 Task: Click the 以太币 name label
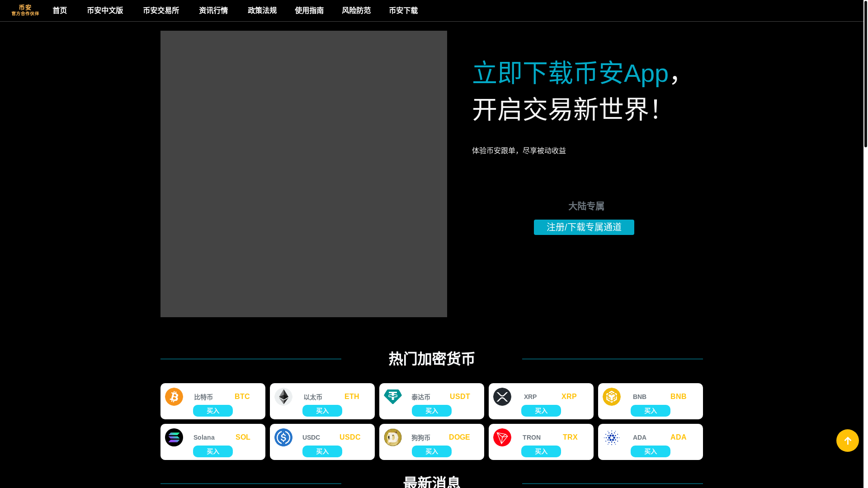(x=313, y=397)
